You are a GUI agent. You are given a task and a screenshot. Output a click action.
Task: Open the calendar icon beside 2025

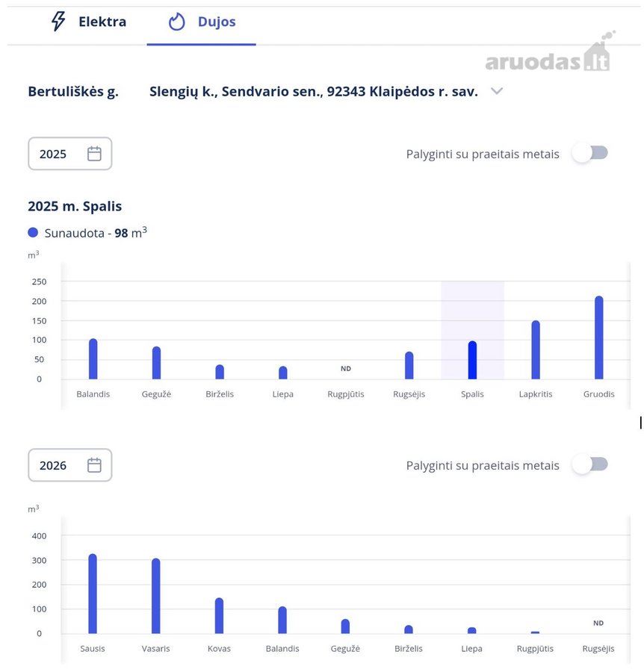click(x=94, y=153)
